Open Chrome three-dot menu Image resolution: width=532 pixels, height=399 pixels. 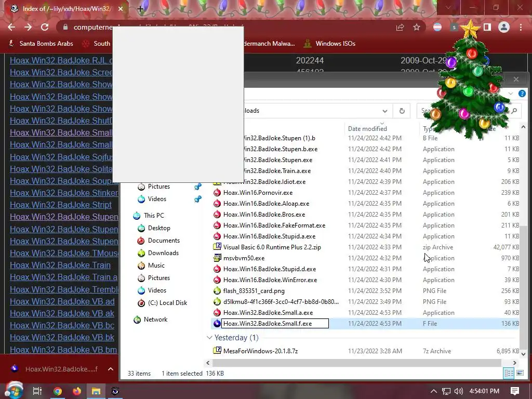[x=521, y=27]
